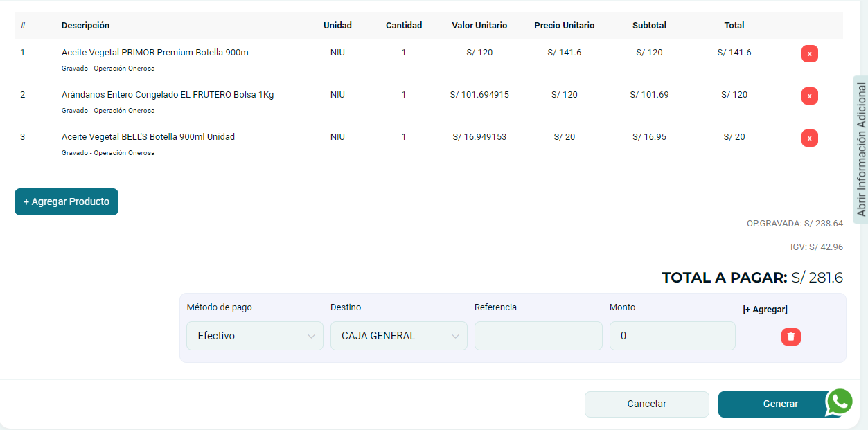Image resolution: width=868 pixels, height=430 pixels.
Task: Click the Precio Unitario column header
Action: pos(564,26)
